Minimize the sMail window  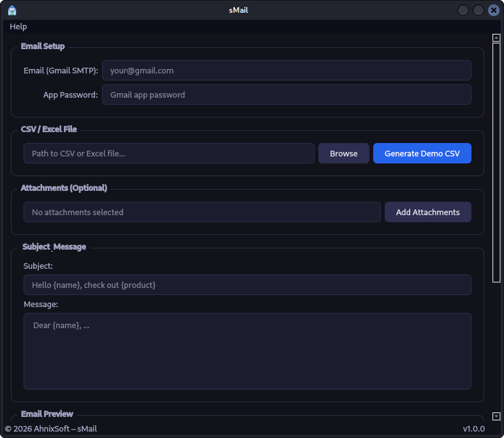pyautogui.click(x=463, y=10)
